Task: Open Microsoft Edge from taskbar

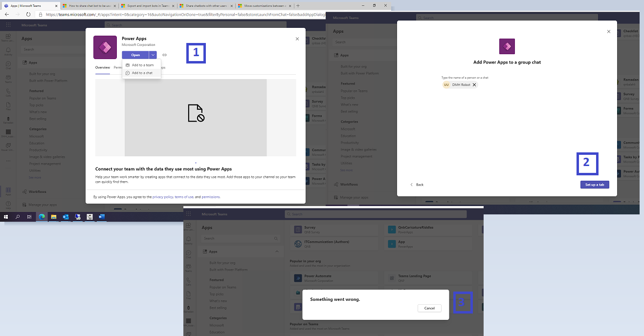Action: point(42,216)
